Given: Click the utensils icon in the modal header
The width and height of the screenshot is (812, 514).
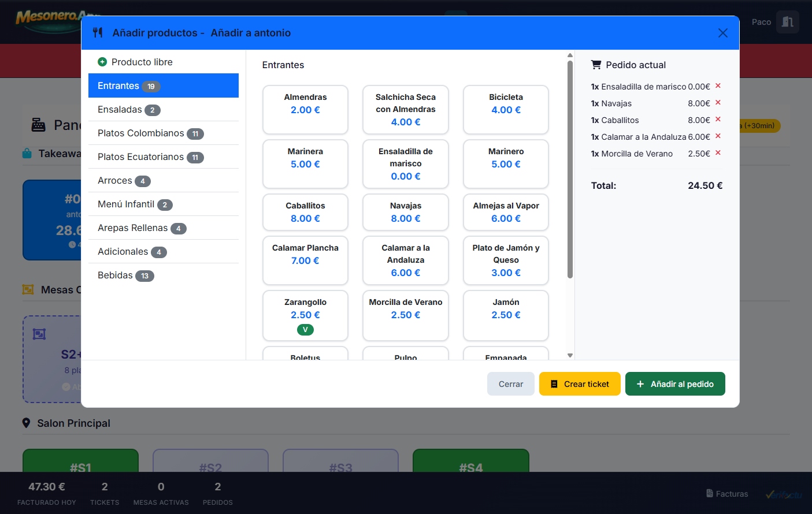Looking at the screenshot, I should click(98, 32).
